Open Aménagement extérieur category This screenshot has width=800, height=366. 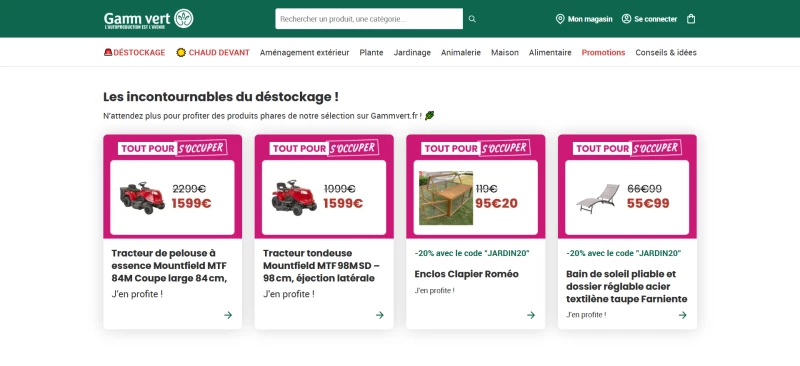305,52
